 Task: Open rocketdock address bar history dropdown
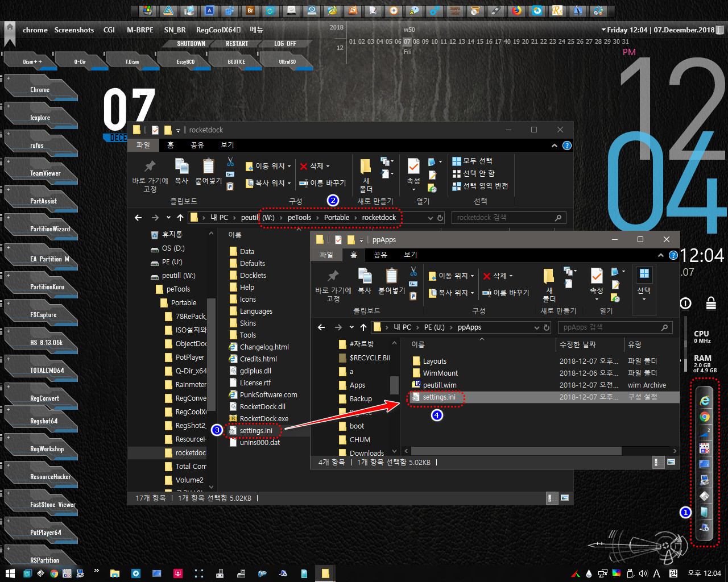point(429,218)
